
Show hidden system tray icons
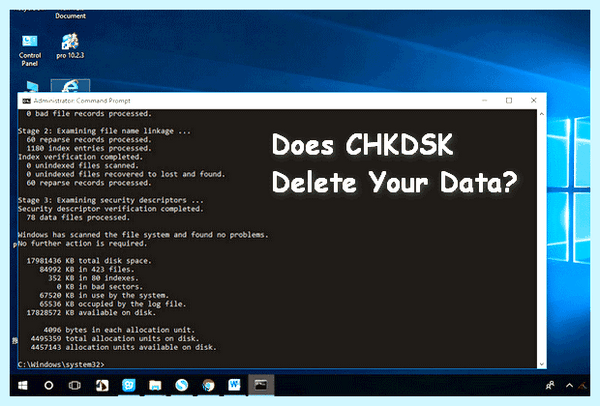[569, 385]
